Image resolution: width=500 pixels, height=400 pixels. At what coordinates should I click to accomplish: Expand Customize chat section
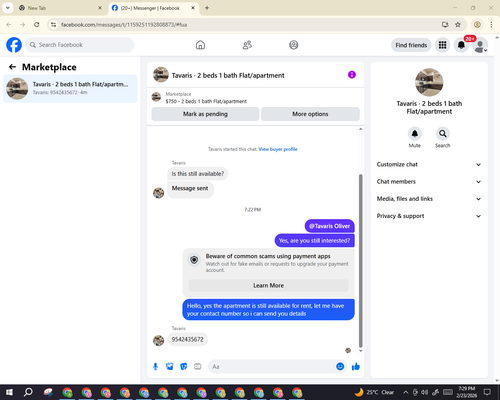pyautogui.click(x=429, y=164)
